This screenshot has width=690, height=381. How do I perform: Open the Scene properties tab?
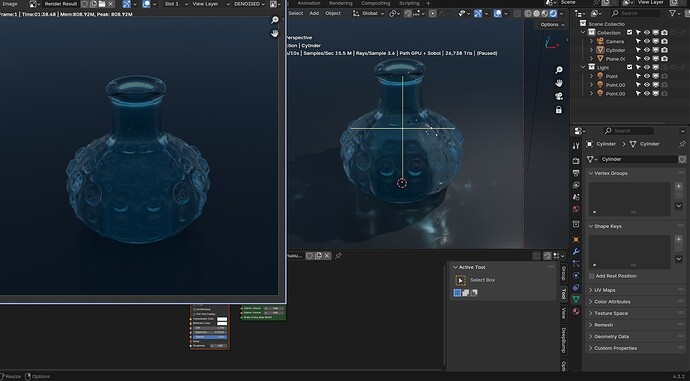tap(576, 197)
